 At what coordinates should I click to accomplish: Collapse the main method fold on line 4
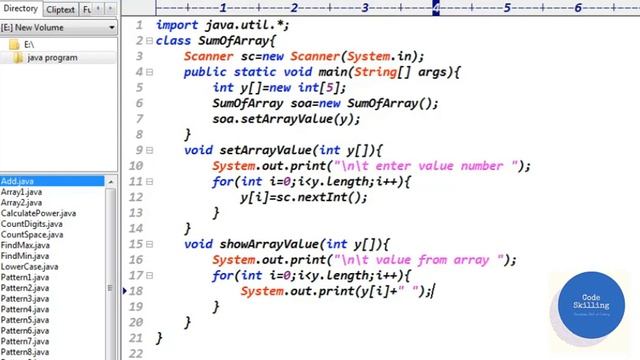click(x=149, y=72)
